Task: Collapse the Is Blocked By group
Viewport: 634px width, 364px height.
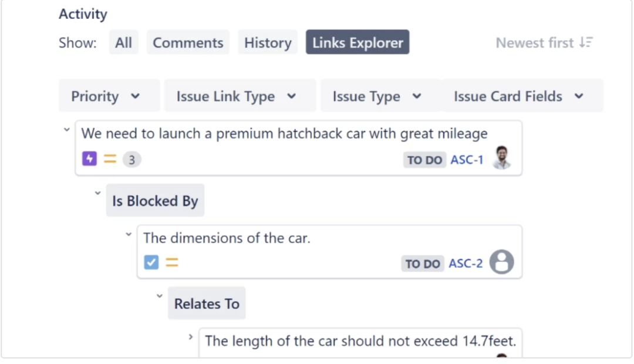Action: [x=97, y=193]
